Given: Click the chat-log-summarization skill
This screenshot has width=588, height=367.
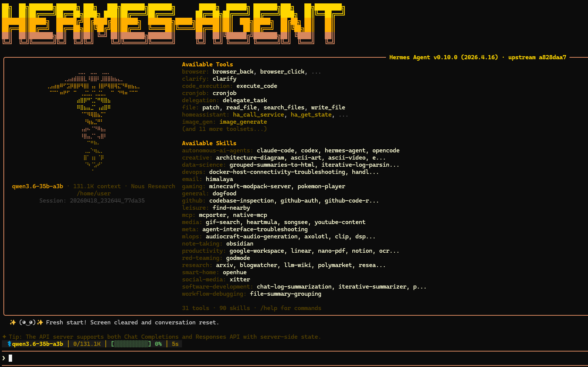Looking at the screenshot, I should 294,287.
